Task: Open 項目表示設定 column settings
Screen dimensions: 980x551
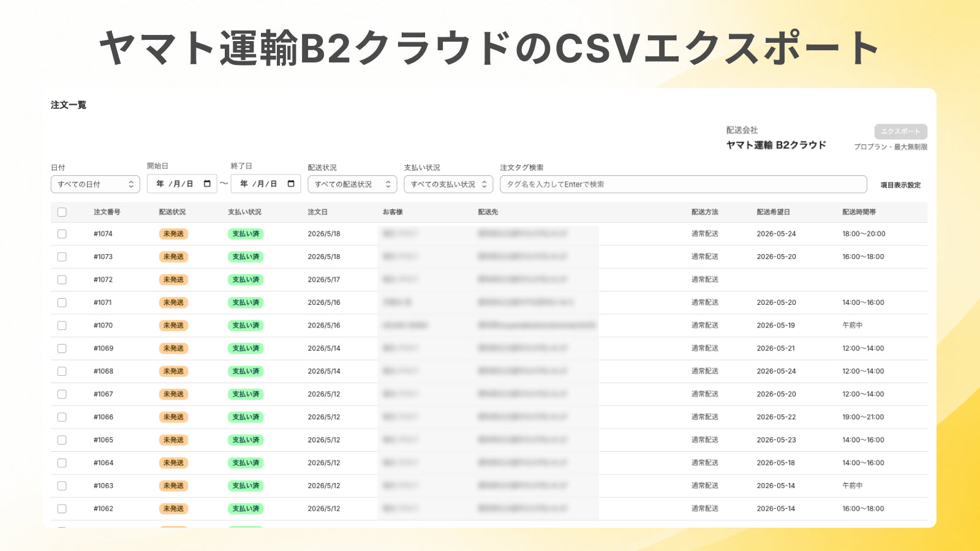Action: (x=900, y=185)
